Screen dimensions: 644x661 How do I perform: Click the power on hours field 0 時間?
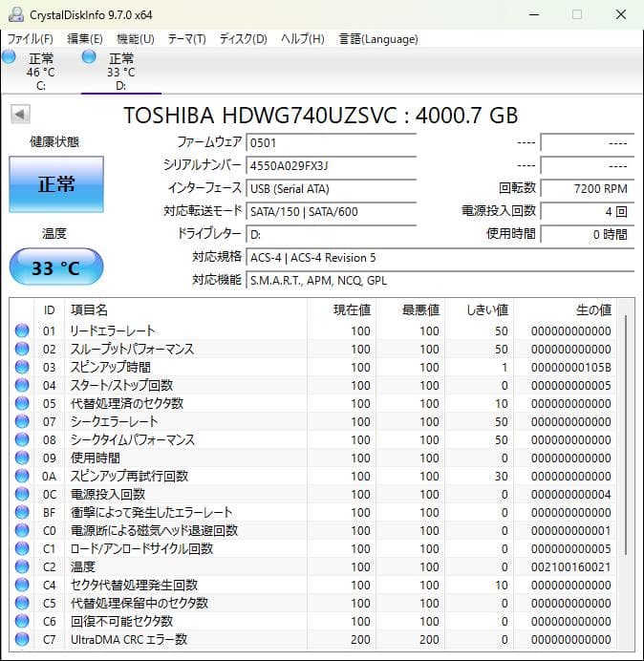(587, 234)
